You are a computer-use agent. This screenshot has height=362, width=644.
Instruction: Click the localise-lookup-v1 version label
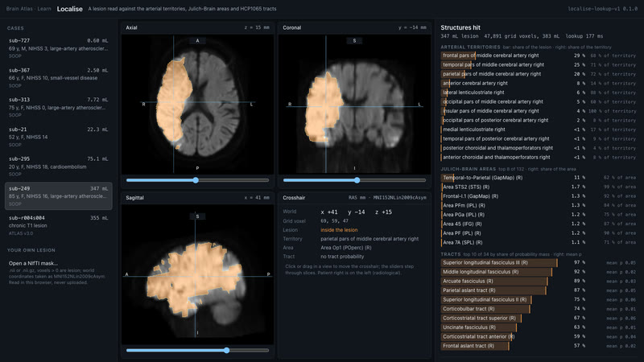pos(602,9)
